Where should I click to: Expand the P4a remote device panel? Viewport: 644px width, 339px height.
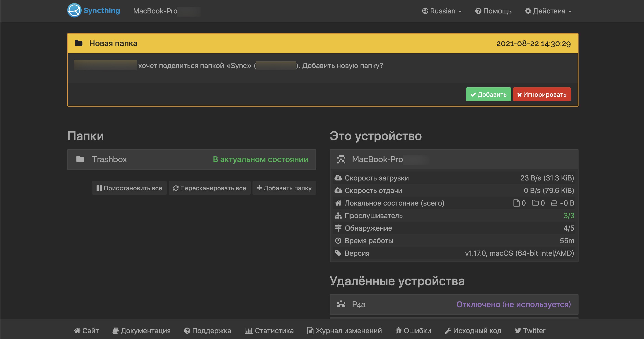454,304
